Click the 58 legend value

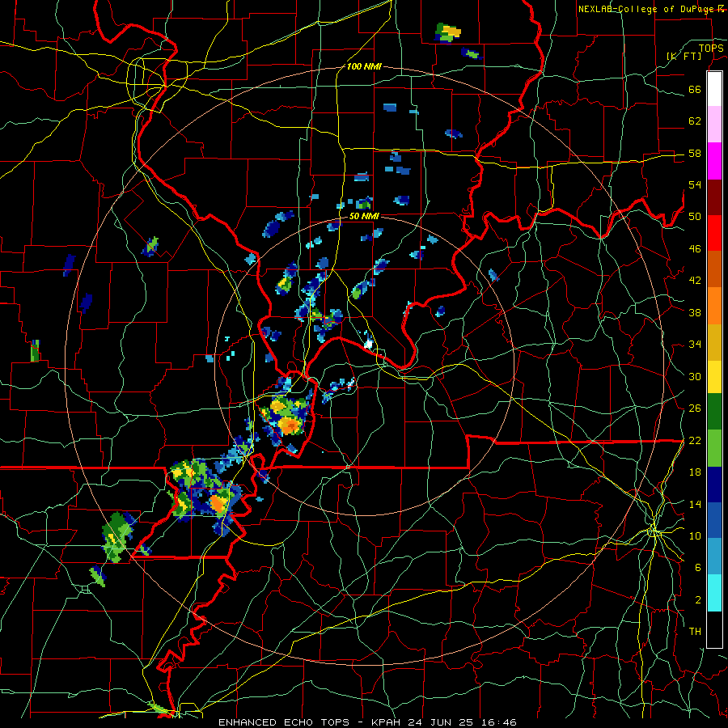695,153
